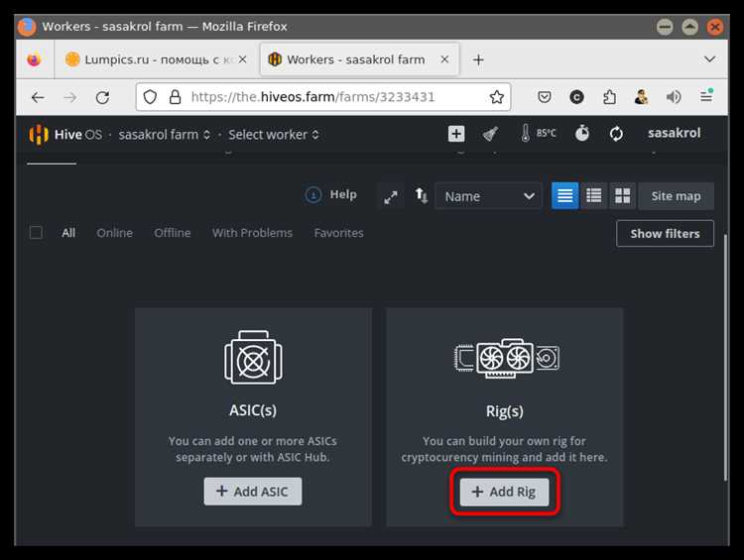Close the Workers - sasakrol farm tab
Viewport: 744px width, 560px height.
click(444, 59)
